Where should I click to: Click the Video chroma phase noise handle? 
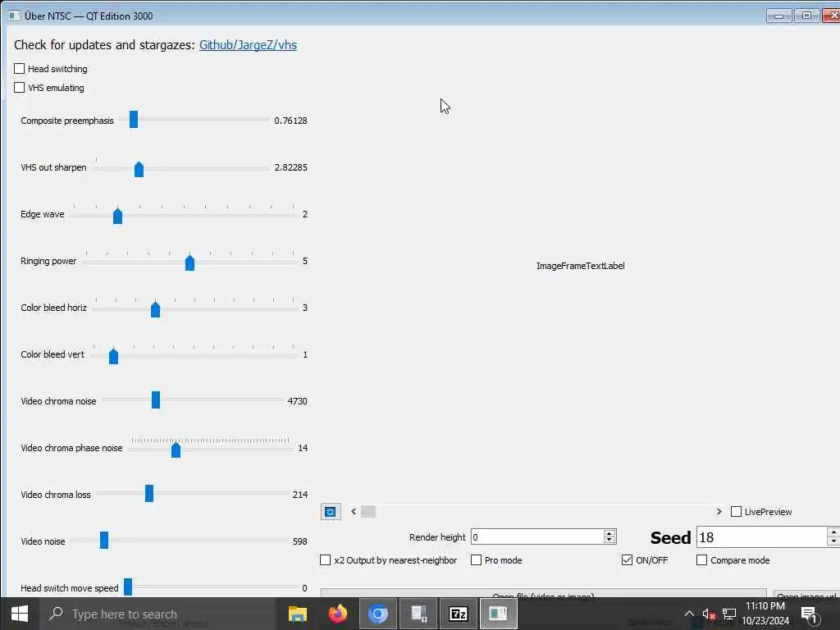[176, 449]
